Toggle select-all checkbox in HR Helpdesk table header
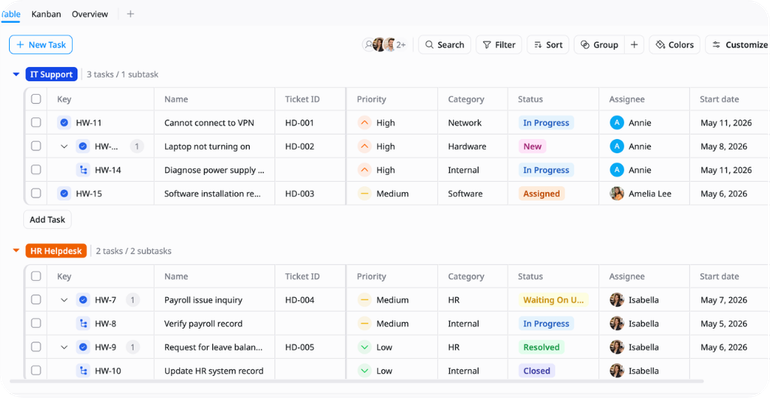The height and width of the screenshot is (398, 771). point(36,276)
